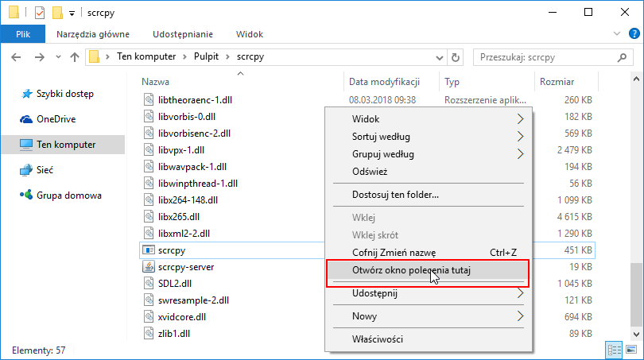
Task: Select OneDrive in the navigation pane
Action: coord(56,119)
